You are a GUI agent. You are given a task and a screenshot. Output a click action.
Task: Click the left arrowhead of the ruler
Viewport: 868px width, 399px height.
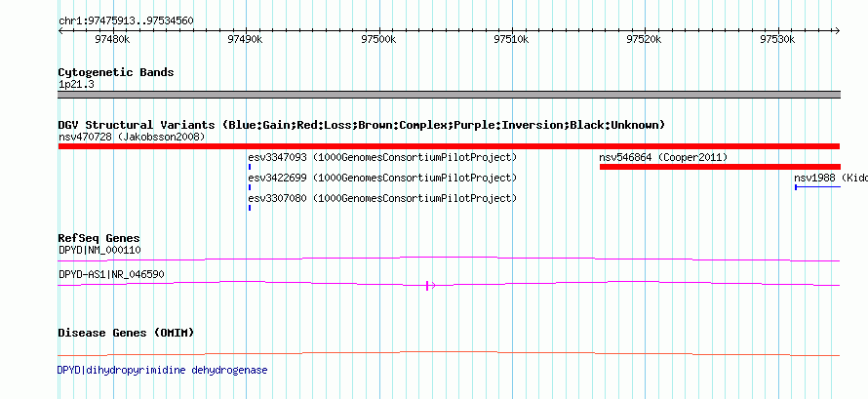coord(62,31)
